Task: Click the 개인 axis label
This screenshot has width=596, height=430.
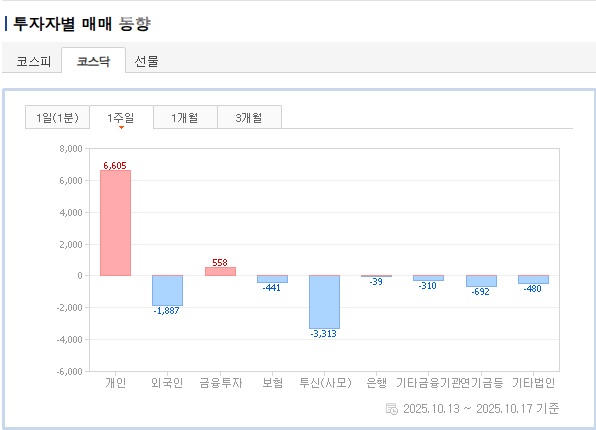Action: coord(116,382)
